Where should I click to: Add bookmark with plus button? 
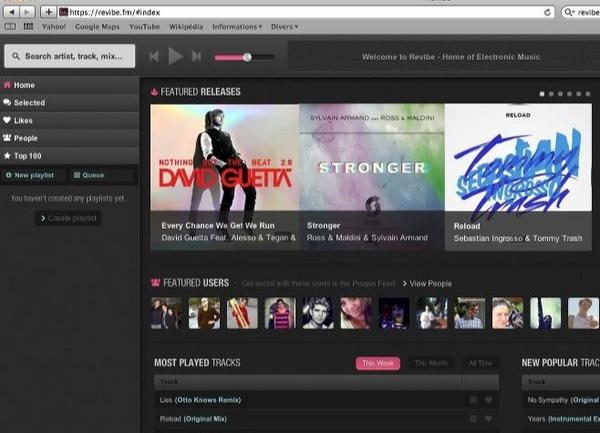click(48, 12)
